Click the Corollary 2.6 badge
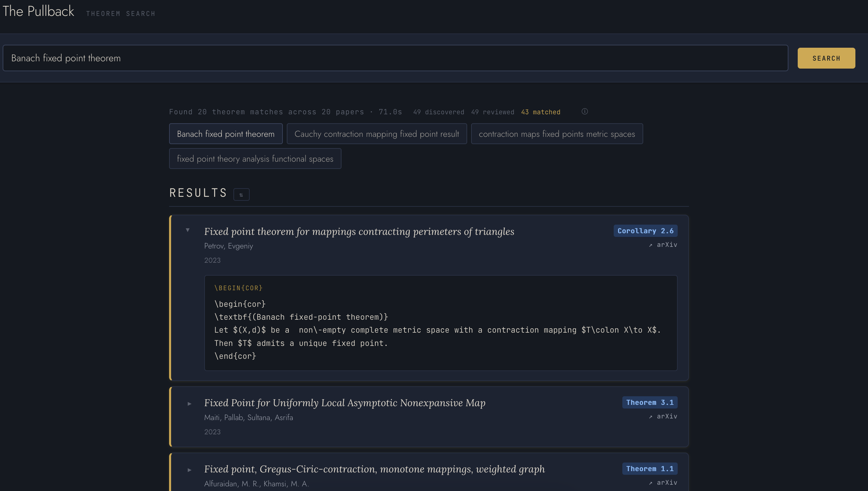Screen dimensions: 868x491 pyautogui.click(x=645, y=231)
